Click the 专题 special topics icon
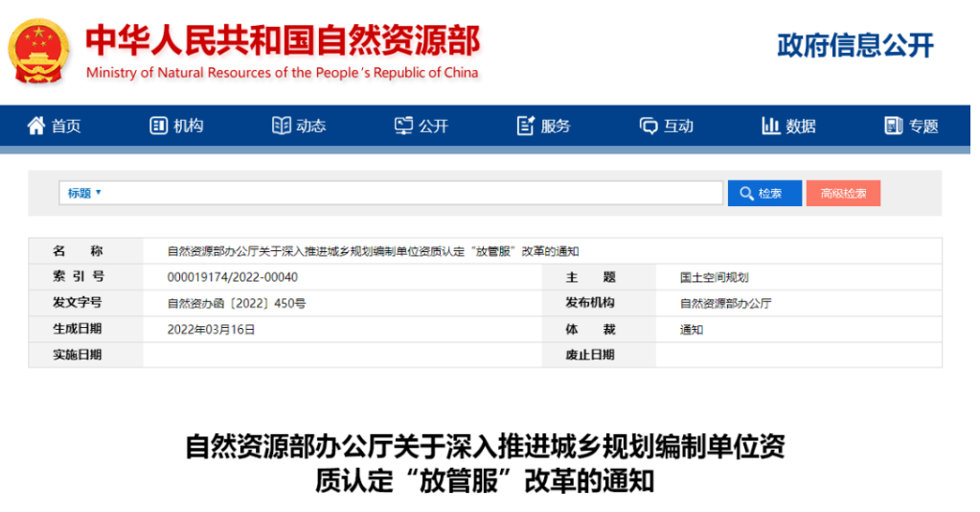The height and width of the screenshot is (512, 980). tap(893, 126)
